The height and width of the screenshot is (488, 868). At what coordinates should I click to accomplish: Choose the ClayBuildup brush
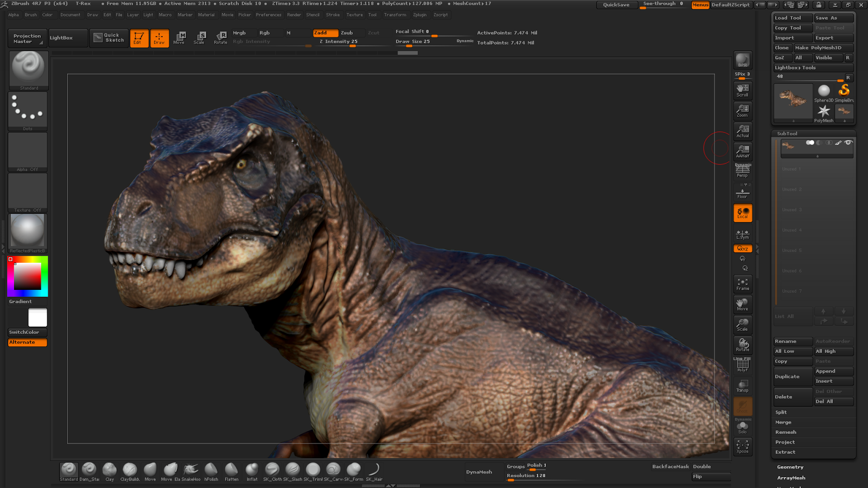(130, 471)
